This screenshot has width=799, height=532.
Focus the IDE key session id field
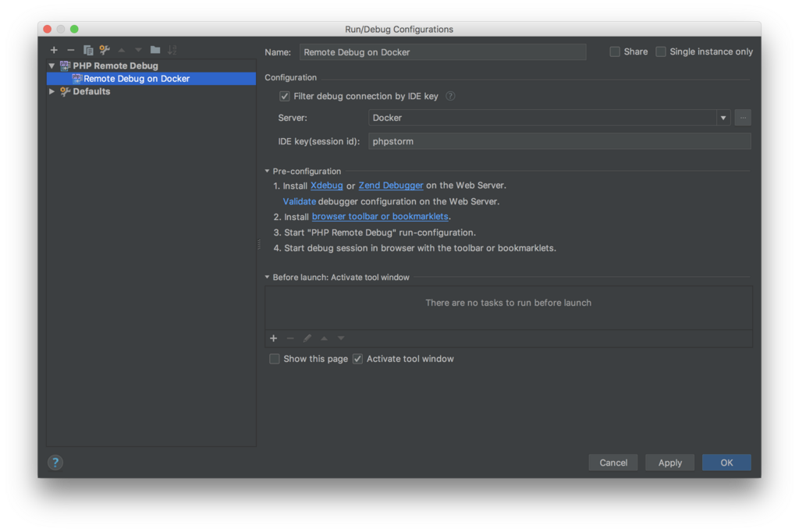[x=559, y=141]
